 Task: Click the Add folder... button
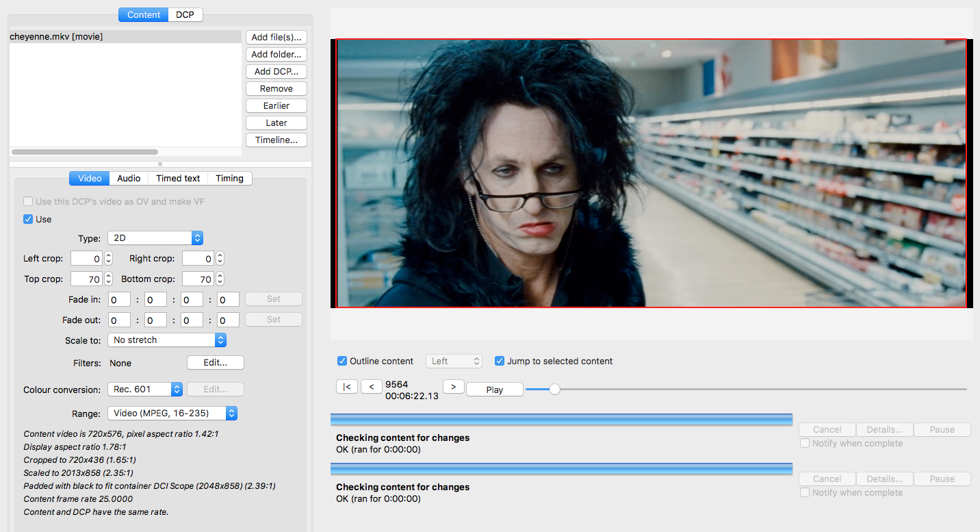coord(276,54)
